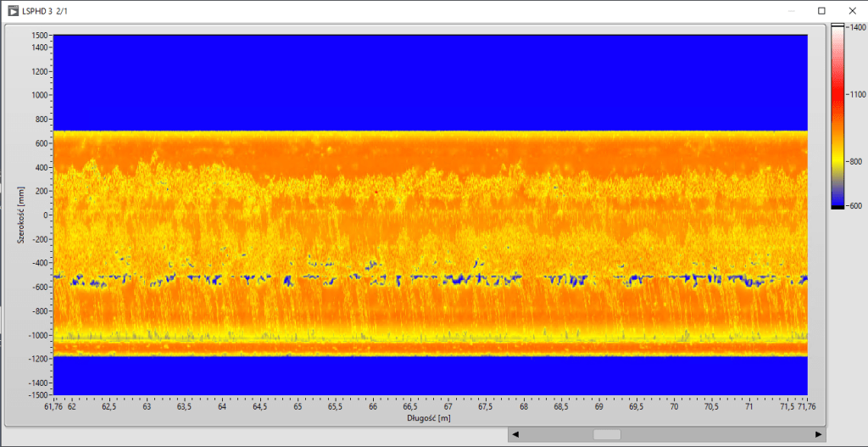
Task: Maximize the LSPHD 3 window
Action: pos(821,10)
